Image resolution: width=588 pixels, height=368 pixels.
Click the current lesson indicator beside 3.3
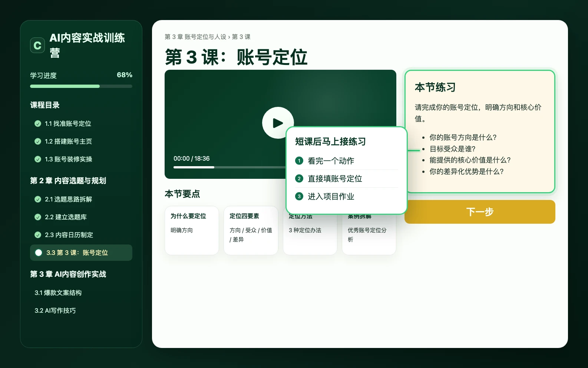(x=39, y=253)
